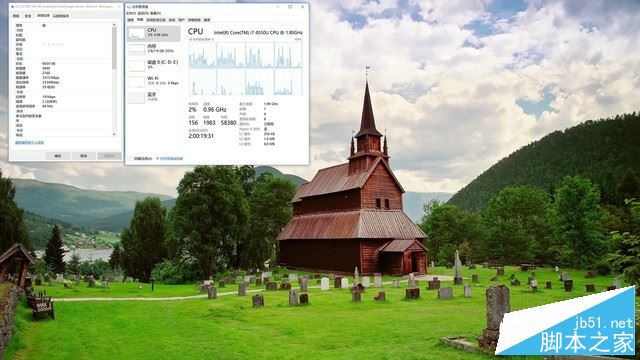Image resolution: width=640 pixels, height=360 pixels.
Task: Click the star rating row in Properties
Action: point(53,44)
